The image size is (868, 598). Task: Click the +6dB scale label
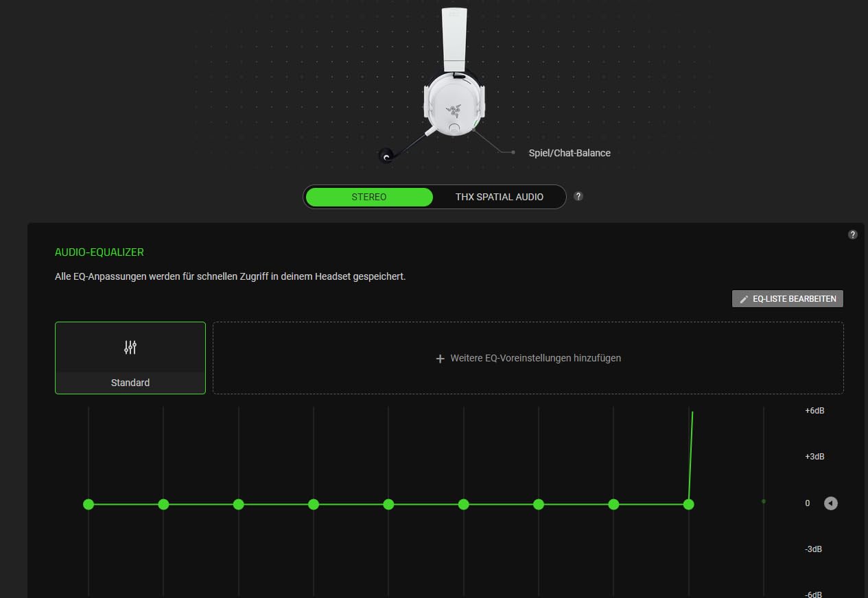(x=814, y=411)
